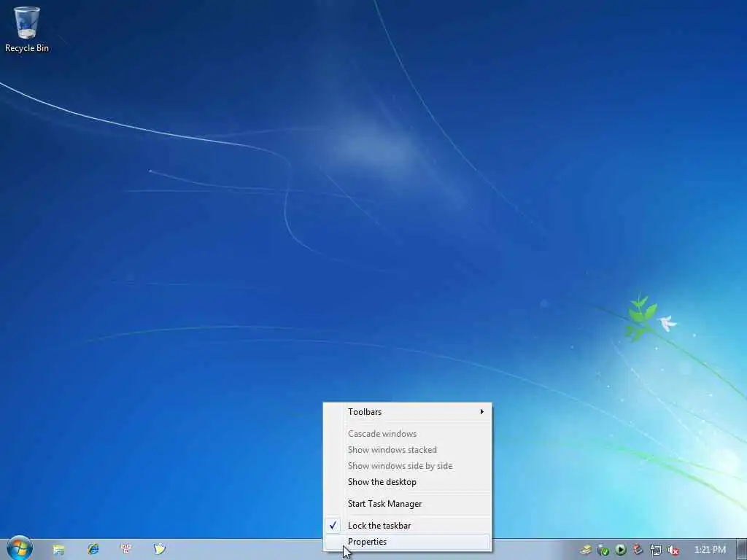The width and height of the screenshot is (747, 560).
Task: Expand the Toolbars submenu arrow
Action: tap(482, 411)
